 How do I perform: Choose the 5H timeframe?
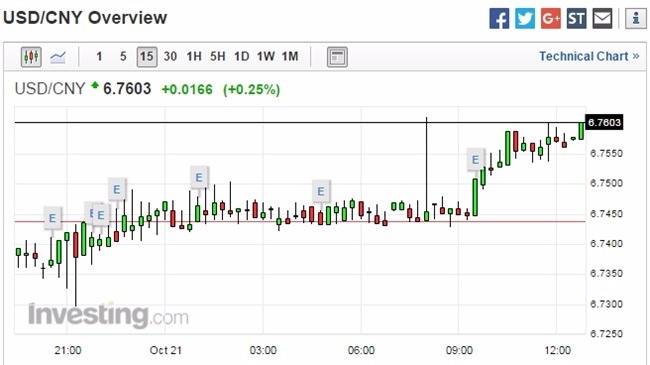[218, 56]
